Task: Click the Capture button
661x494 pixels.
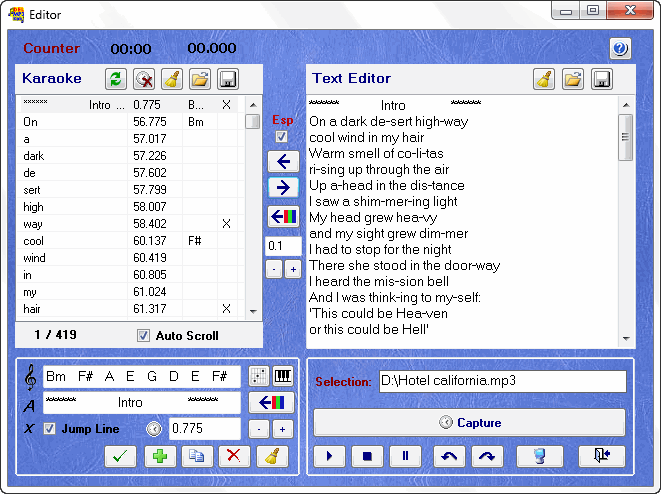Action: tap(470, 422)
